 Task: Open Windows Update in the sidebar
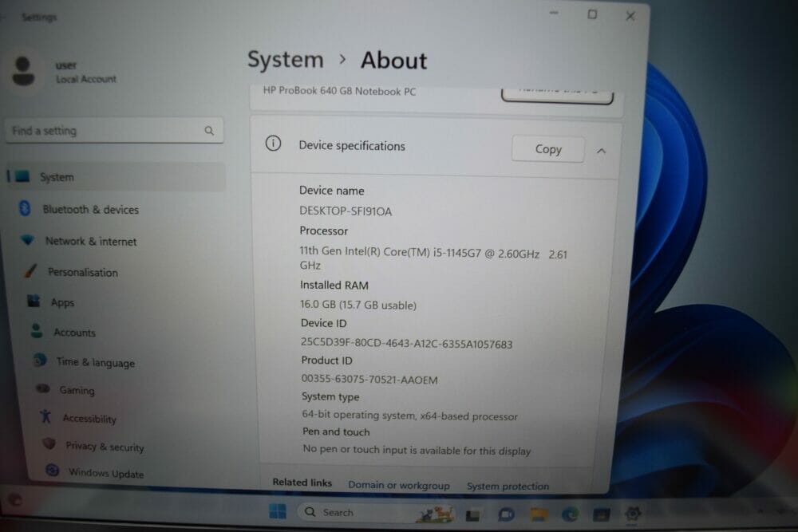[106, 474]
